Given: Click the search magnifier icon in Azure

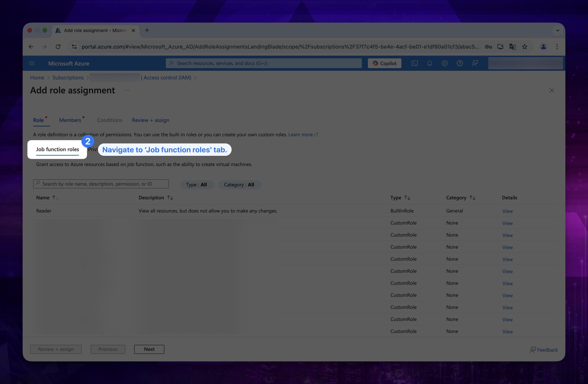Looking at the screenshot, I should click(171, 63).
